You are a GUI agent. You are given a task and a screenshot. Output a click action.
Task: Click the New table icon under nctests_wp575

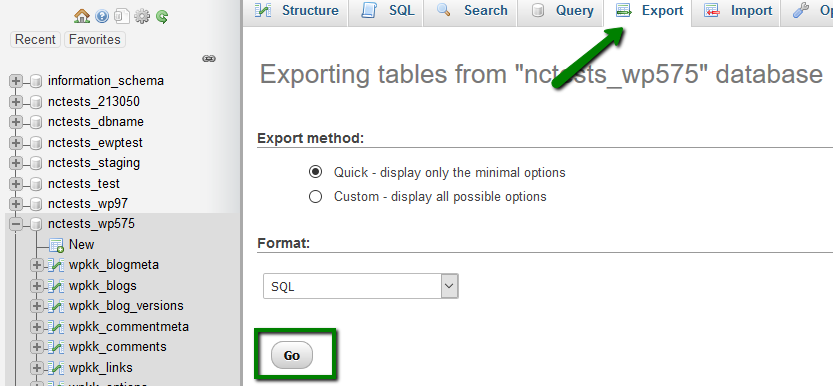pyautogui.click(x=56, y=245)
